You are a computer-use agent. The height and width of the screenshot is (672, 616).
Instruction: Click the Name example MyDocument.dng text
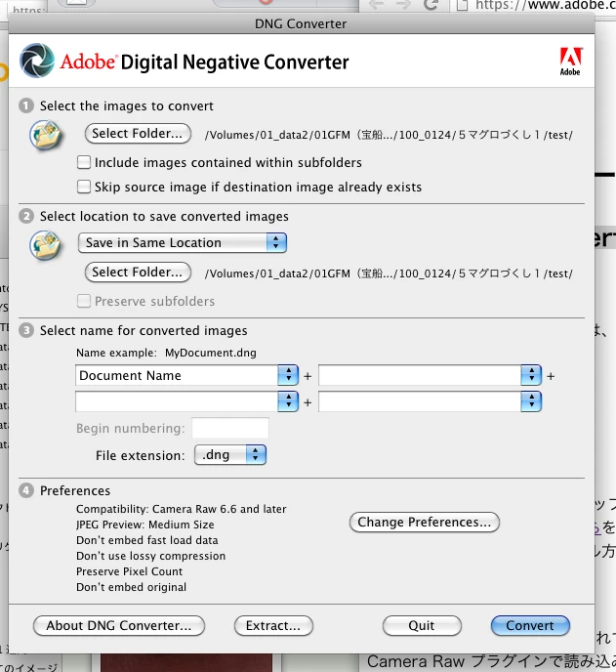click(x=166, y=353)
